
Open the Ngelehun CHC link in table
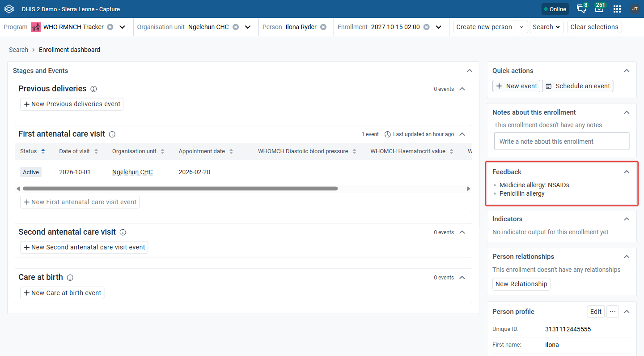[x=132, y=172]
